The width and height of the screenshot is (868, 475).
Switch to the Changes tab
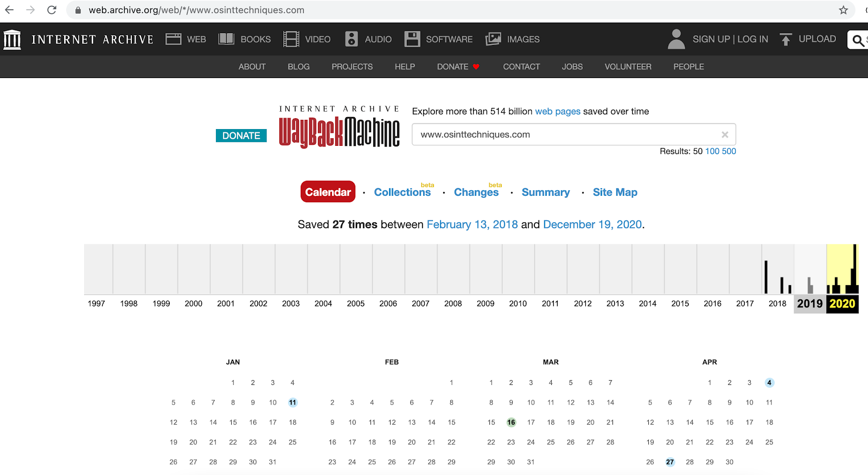click(x=476, y=192)
